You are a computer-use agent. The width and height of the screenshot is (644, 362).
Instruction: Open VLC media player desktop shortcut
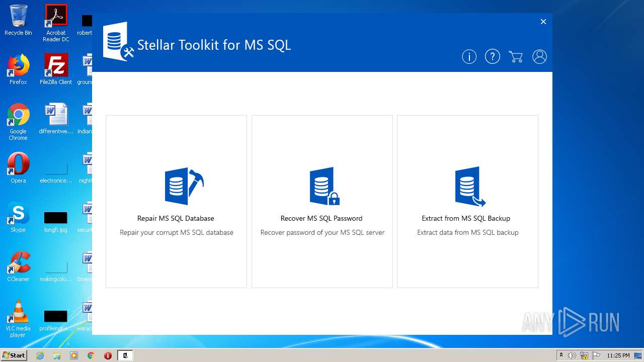coord(18,319)
